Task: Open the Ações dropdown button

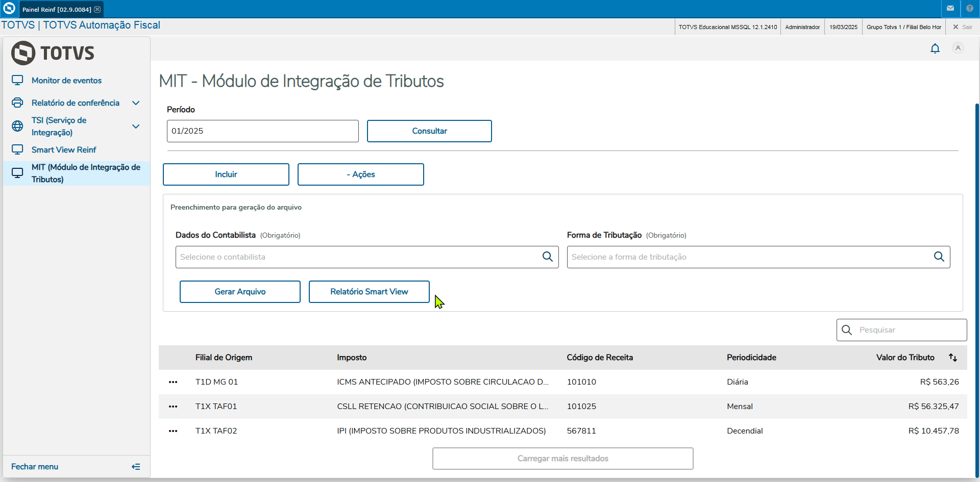Action: (x=361, y=174)
